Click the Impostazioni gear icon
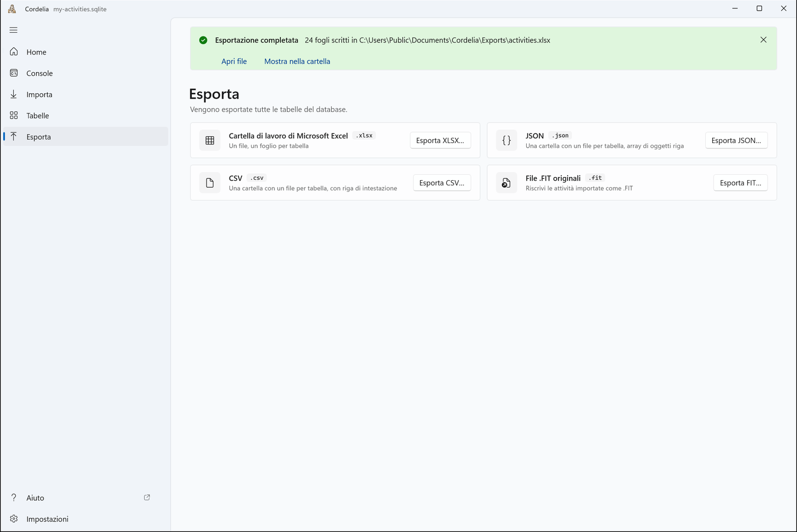 [x=14, y=519]
